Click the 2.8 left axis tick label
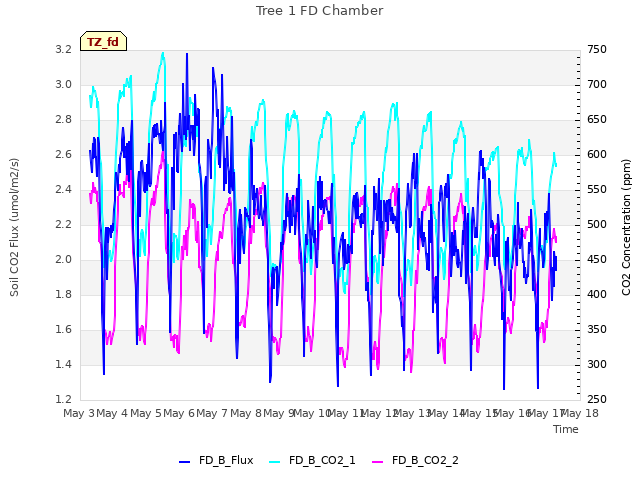Image resolution: width=640 pixels, height=480 pixels. pyautogui.click(x=63, y=120)
